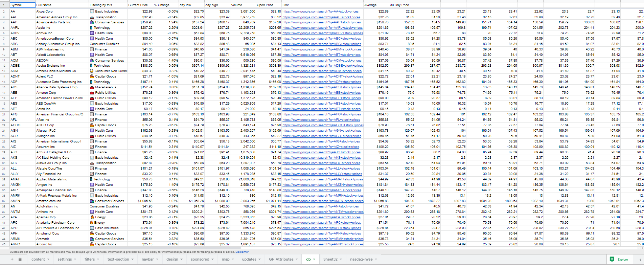Screen dimensions: 644x267
Task: Select the '30 Day Price' header cell
Action: point(402,5)
